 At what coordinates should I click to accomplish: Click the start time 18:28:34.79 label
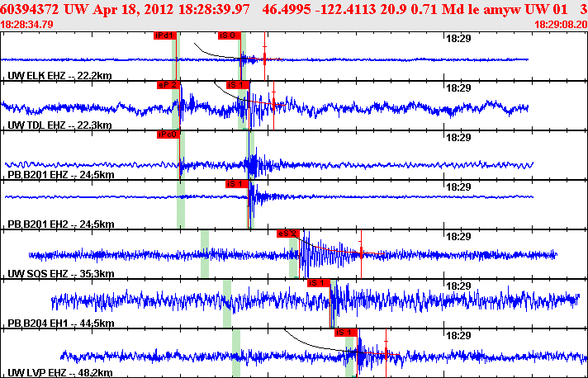27,25
